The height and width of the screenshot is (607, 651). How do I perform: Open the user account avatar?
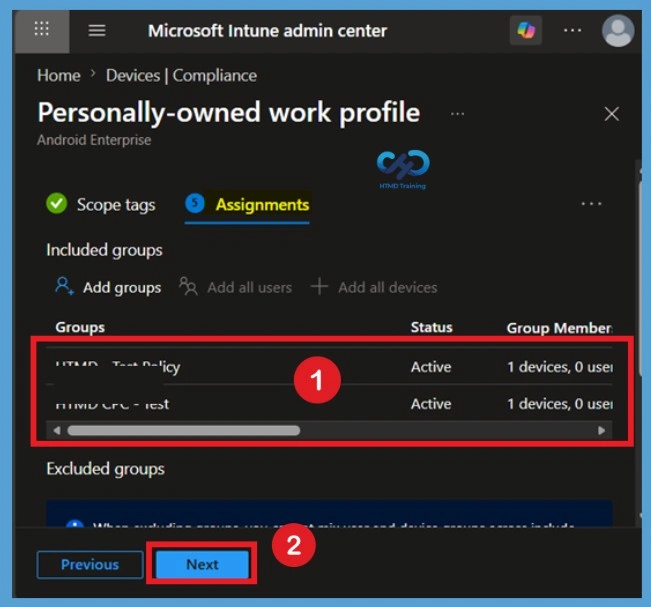618,31
